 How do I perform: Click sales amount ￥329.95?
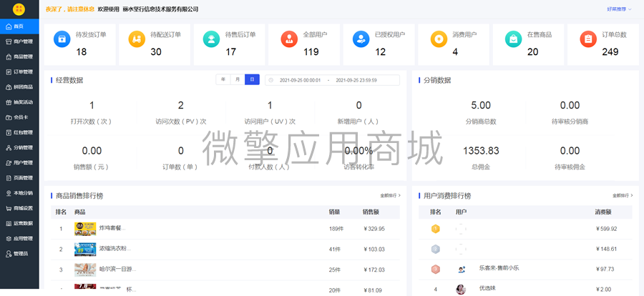tap(374, 229)
